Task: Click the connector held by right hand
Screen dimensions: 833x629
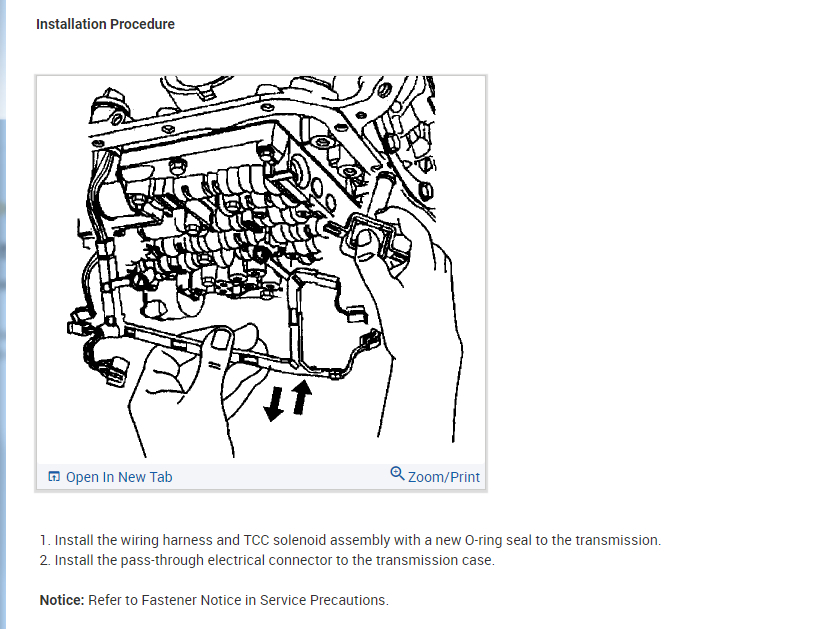Action: coord(369,236)
